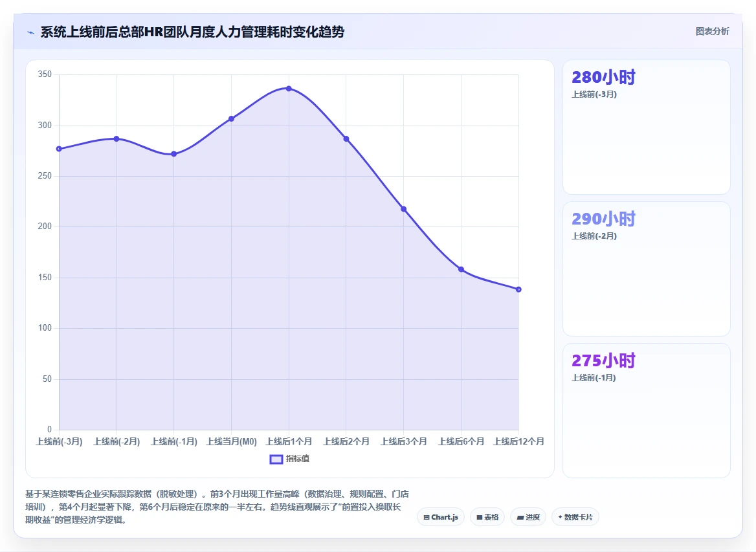This screenshot has width=756, height=552.
Task: Click the 进度 tag
Action: [x=528, y=517]
